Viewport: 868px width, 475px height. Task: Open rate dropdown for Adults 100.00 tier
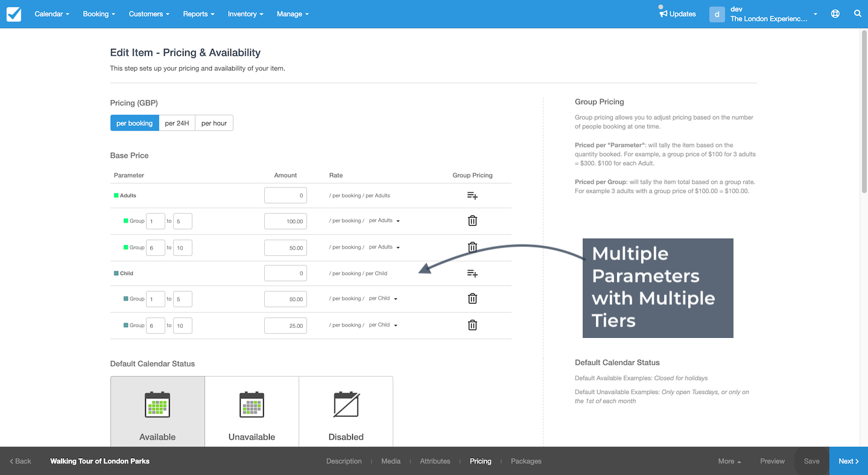[x=384, y=221]
